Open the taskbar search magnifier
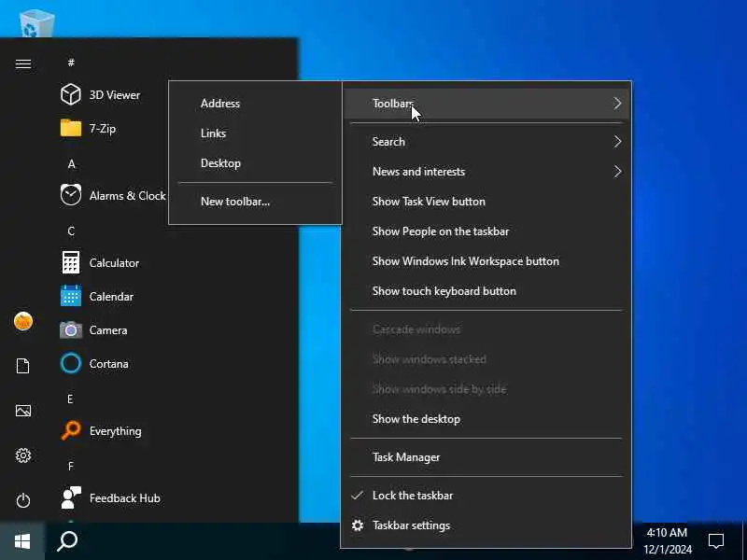This screenshot has height=560, width=747. [67, 541]
